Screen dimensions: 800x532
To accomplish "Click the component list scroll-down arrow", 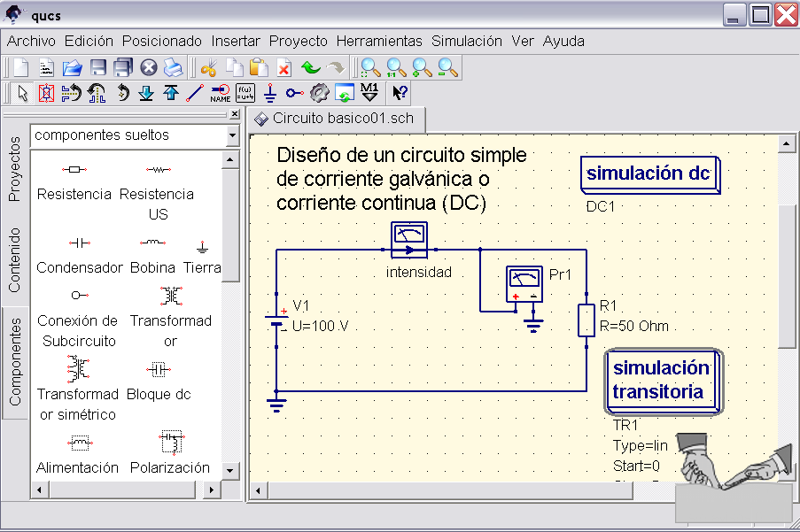I will pos(230,470).
